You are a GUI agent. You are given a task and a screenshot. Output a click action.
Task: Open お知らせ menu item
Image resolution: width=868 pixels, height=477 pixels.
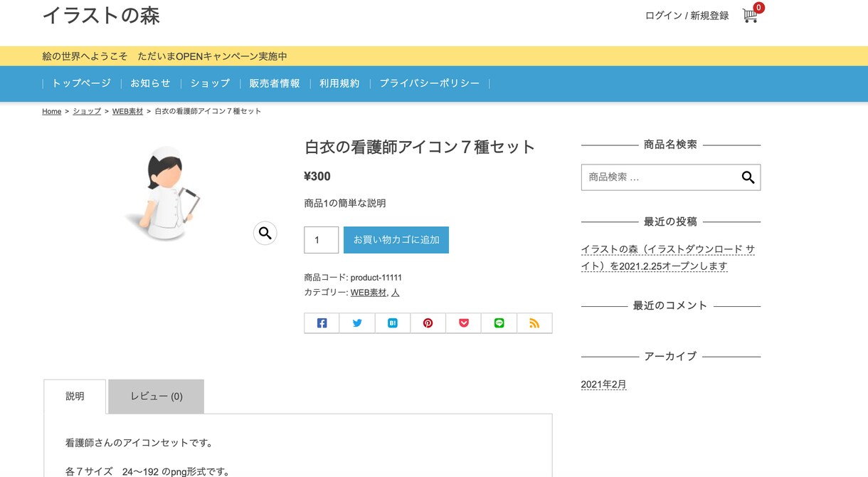click(x=150, y=83)
